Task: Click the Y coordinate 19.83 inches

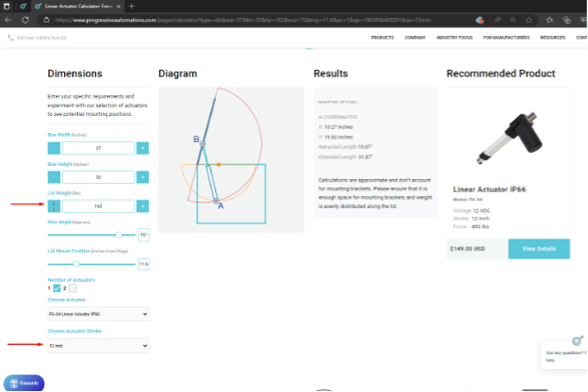Action: coord(335,138)
